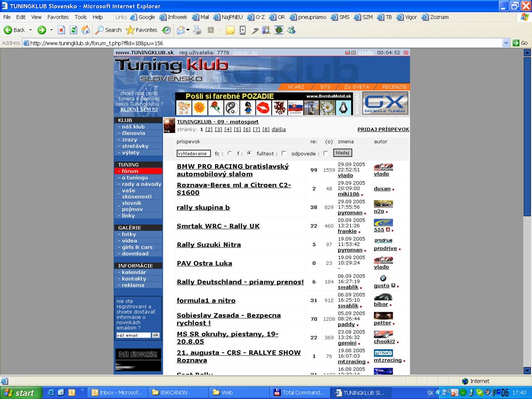Click the red rose icon in the banner

tap(216, 108)
